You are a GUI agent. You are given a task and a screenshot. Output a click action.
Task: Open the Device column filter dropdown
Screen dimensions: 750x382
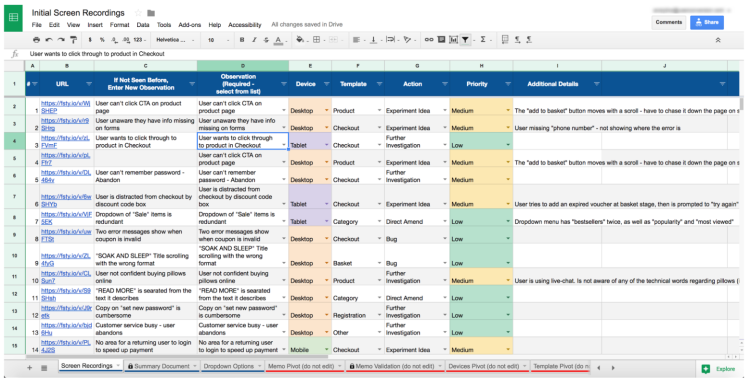click(327, 84)
